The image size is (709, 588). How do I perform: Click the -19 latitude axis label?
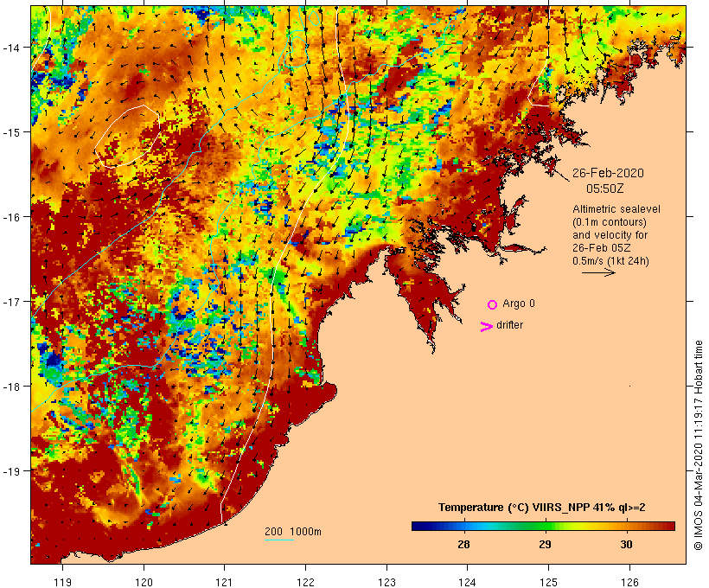tap(11, 471)
